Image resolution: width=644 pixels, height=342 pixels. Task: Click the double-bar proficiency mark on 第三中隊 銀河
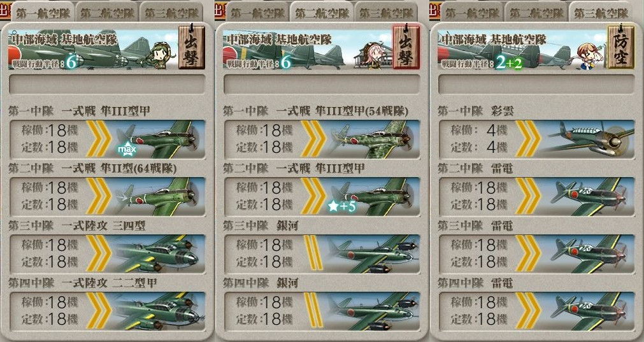click(x=314, y=252)
